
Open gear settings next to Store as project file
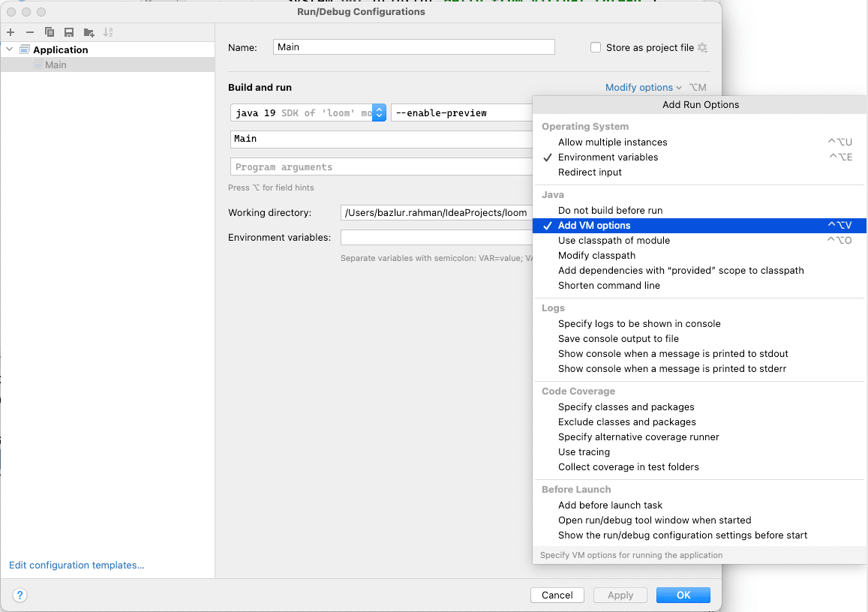coord(702,47)
